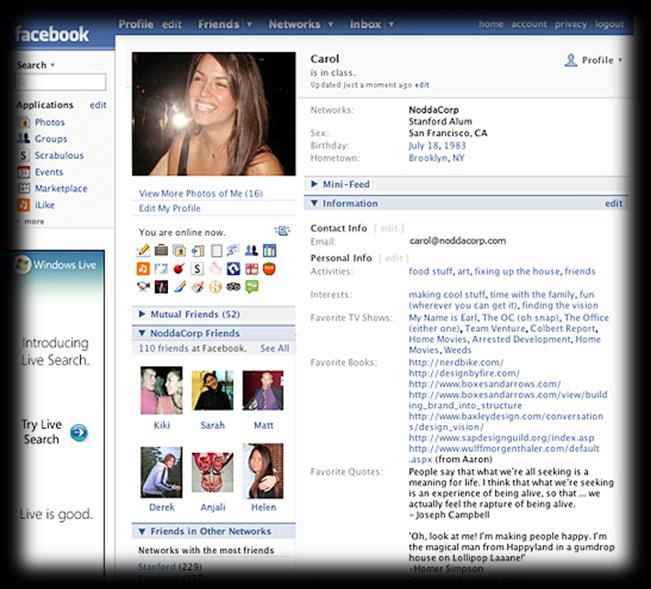Click edit in Information section header
651x589 pixels.
click(x=614, y=203)
